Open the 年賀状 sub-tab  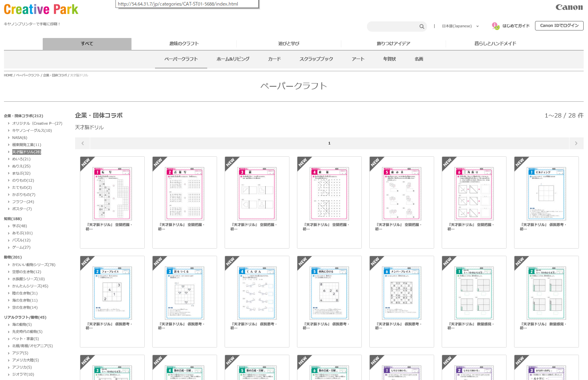click(389, 59)
